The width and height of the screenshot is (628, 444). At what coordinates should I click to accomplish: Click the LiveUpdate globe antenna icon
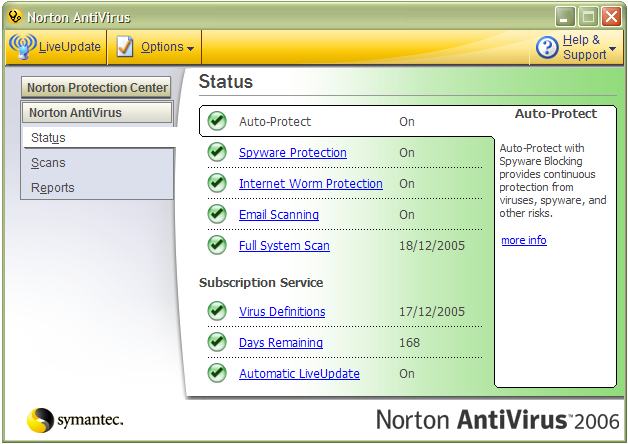click(23, 46)
